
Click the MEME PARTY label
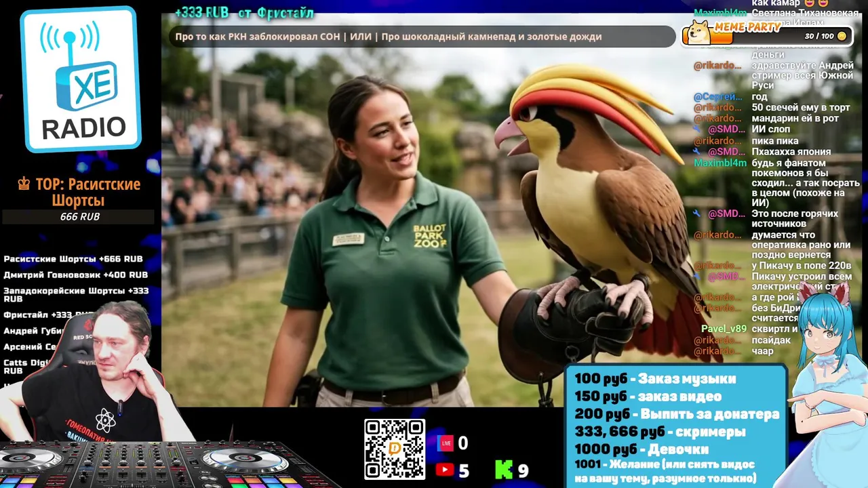pos(747,26)
